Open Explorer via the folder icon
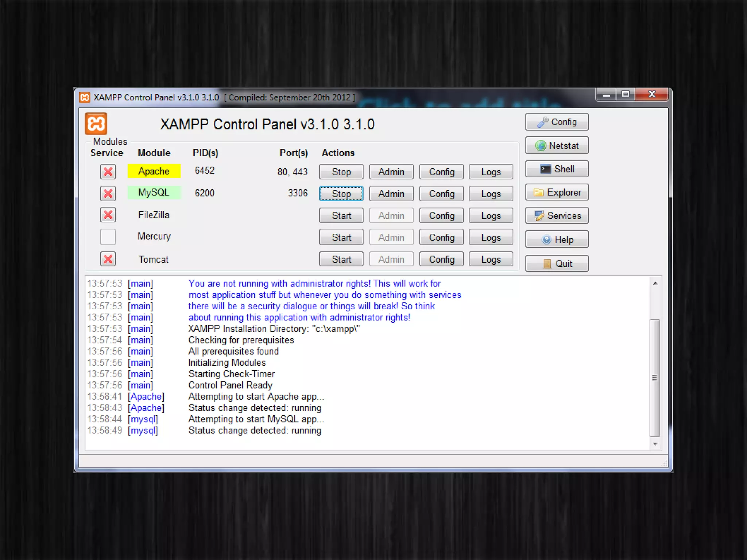 coord(557,192)
